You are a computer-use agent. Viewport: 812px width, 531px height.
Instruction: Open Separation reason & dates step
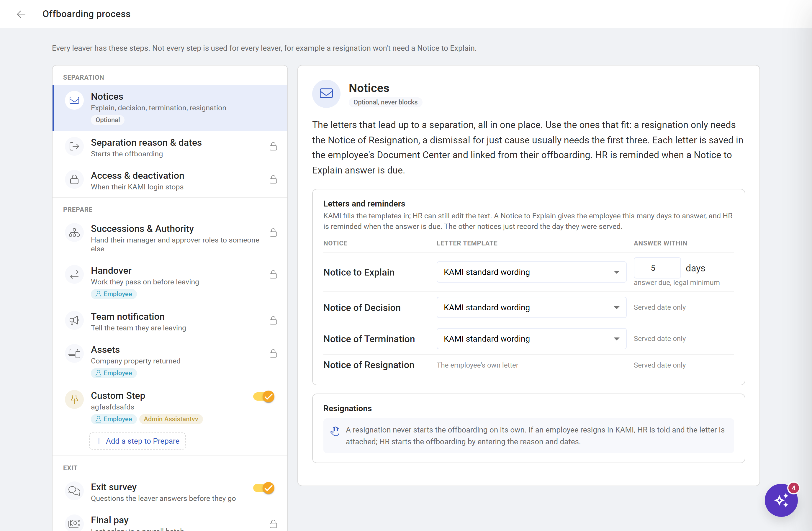[170, 147]
